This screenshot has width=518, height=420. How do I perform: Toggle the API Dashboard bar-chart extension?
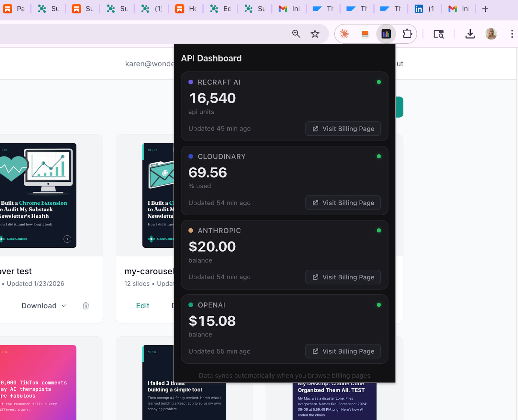386,34
